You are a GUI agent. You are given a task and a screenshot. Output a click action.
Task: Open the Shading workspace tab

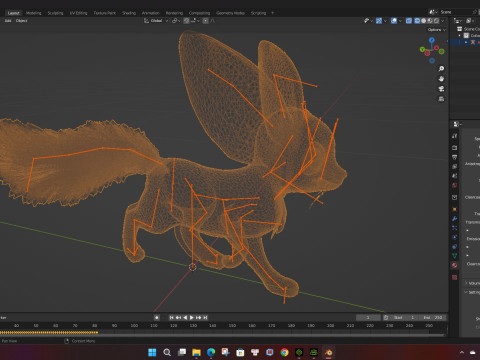tap(129, 13)
